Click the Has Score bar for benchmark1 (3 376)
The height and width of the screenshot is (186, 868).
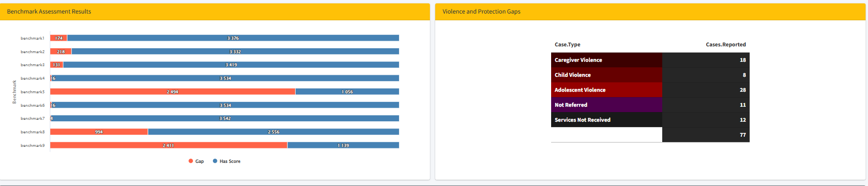point(233,38)
